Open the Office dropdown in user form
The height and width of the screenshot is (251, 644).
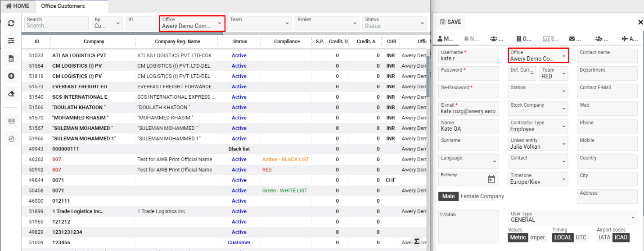pos(538,55)
